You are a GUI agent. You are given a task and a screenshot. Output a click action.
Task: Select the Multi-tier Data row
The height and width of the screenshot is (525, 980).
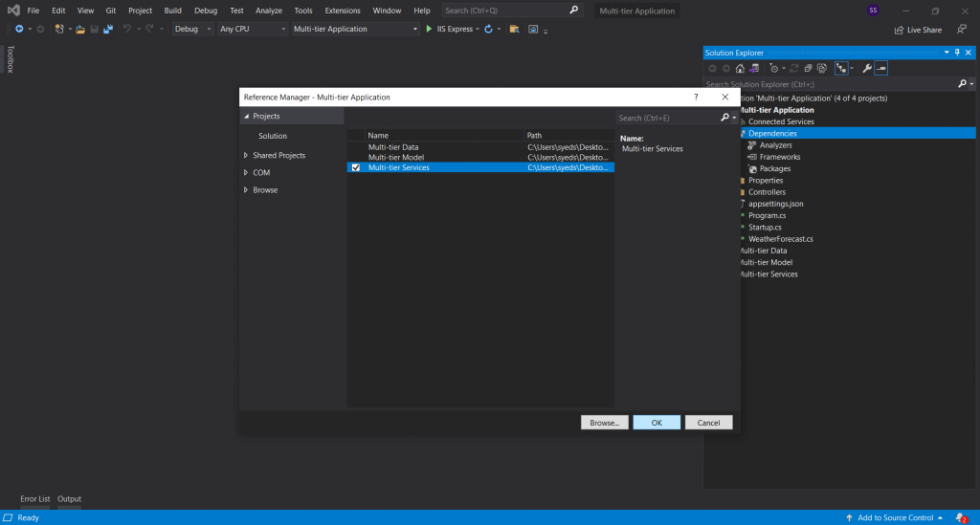pyautogui.click(x=480, y=147)
